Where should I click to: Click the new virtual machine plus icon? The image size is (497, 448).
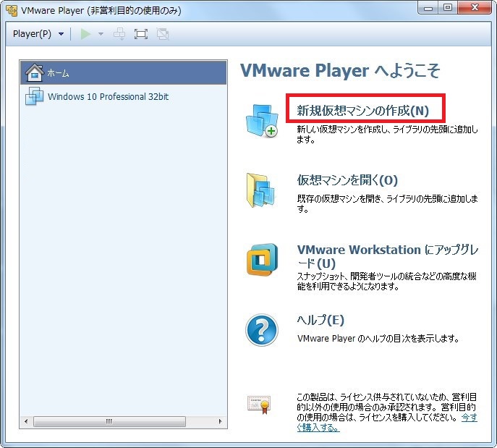click(262, 121)
